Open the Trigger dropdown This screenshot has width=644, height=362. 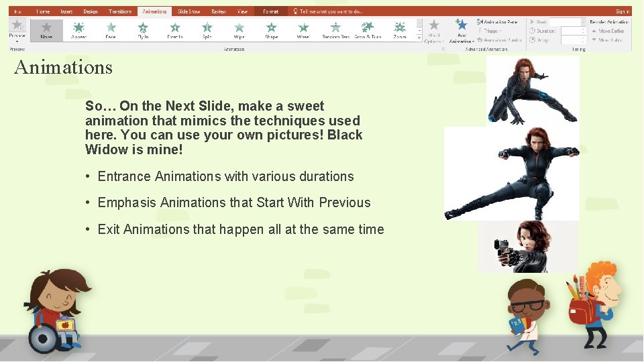coord(490,31)
